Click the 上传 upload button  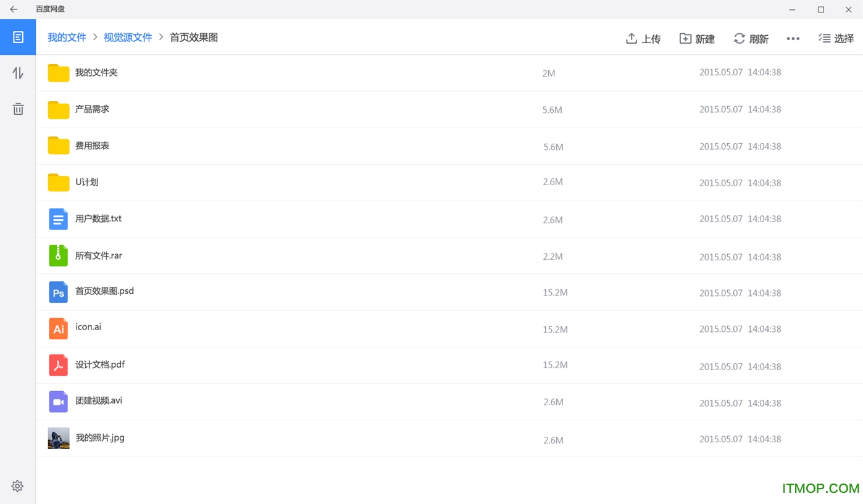point(643,39)
